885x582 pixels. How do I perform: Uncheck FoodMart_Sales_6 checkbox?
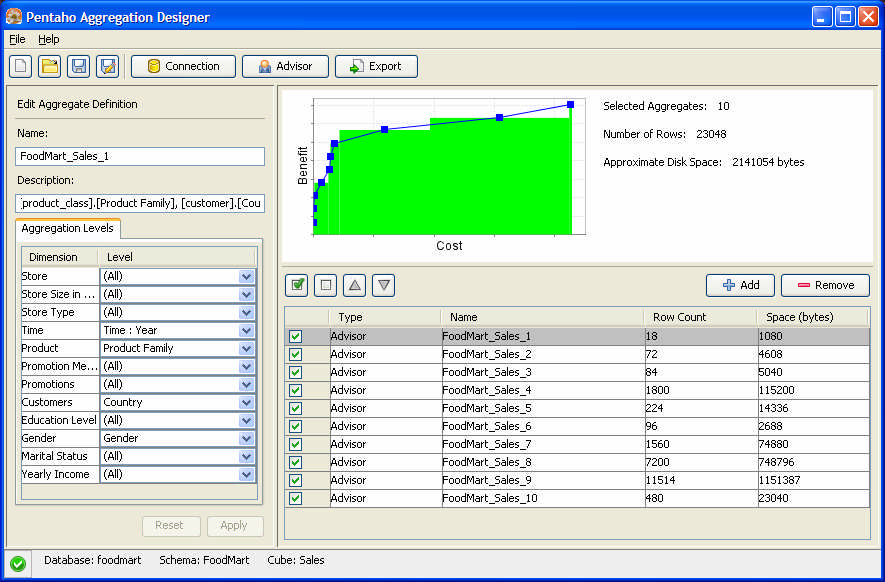pos(295,426)
